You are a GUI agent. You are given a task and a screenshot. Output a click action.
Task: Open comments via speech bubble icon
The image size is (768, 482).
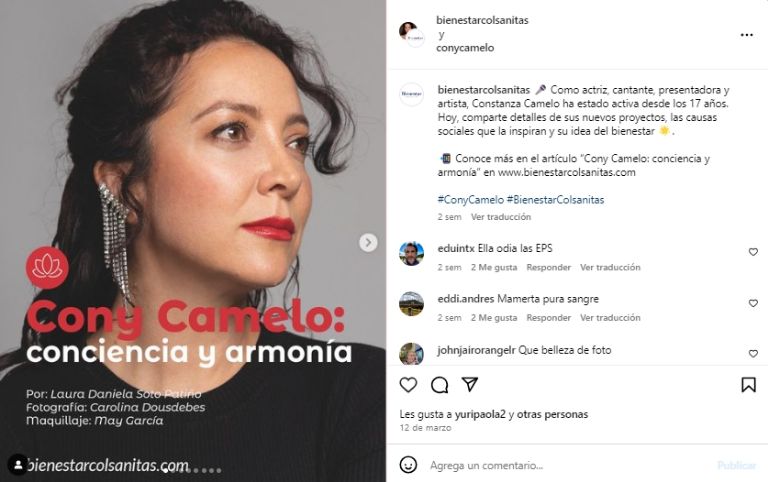point(439,385)
